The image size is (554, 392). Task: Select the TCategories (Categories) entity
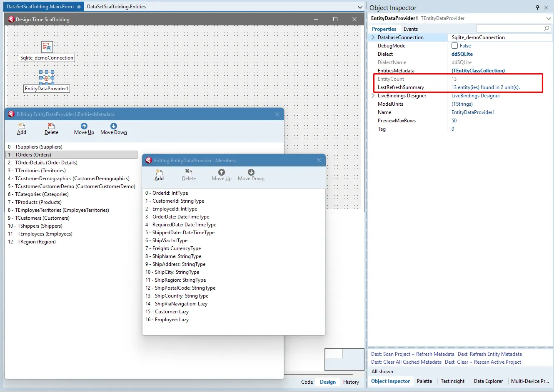(72, 194)
